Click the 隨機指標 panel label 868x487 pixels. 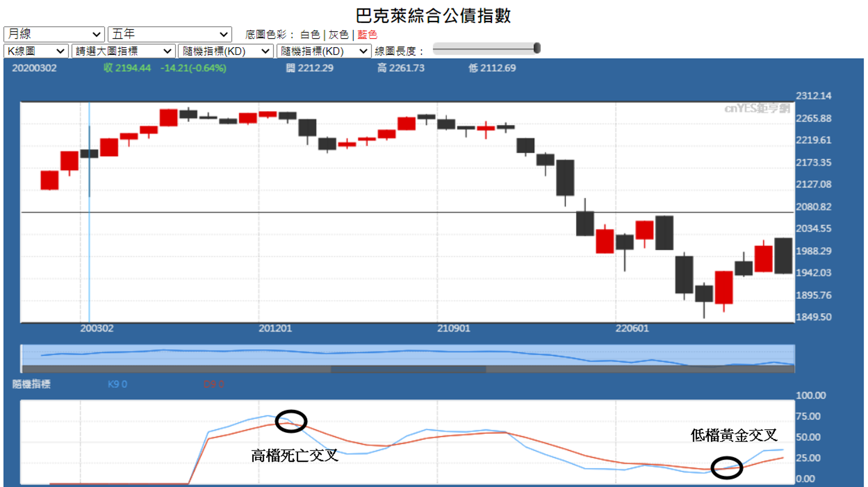(x=31, y=384)
